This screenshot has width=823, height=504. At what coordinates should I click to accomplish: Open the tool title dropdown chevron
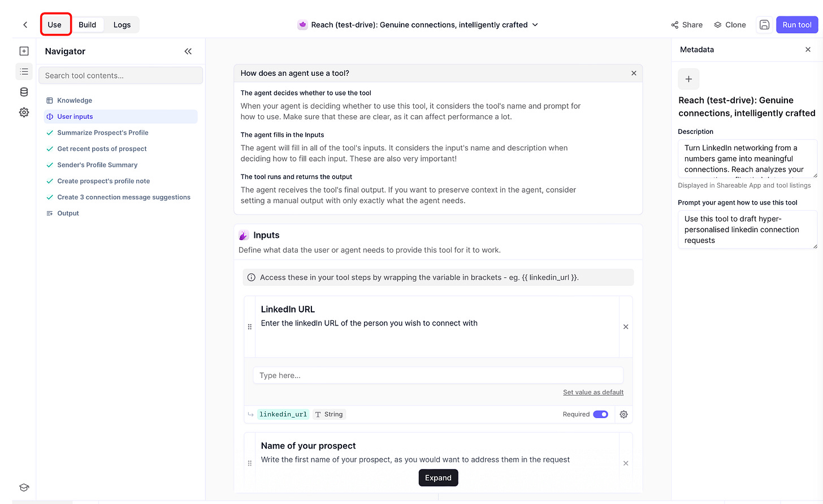[x=535, y=25]
